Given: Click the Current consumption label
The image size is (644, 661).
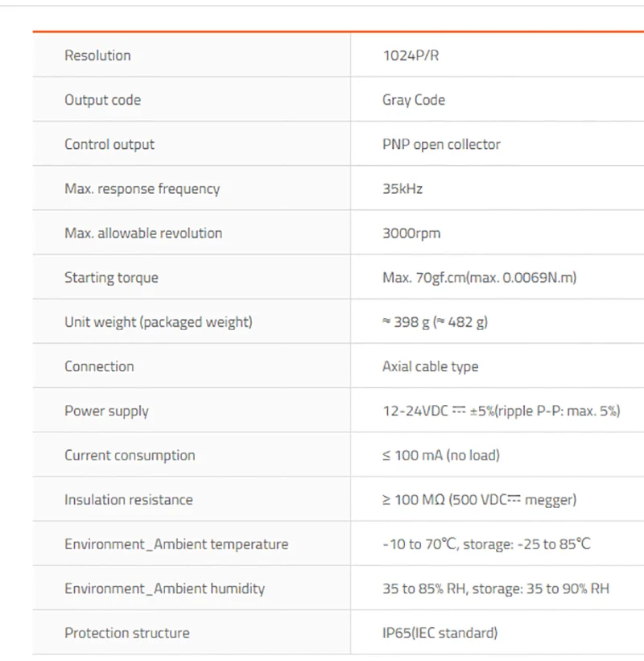Looking at the screenshot, I should tap(130, 455).
